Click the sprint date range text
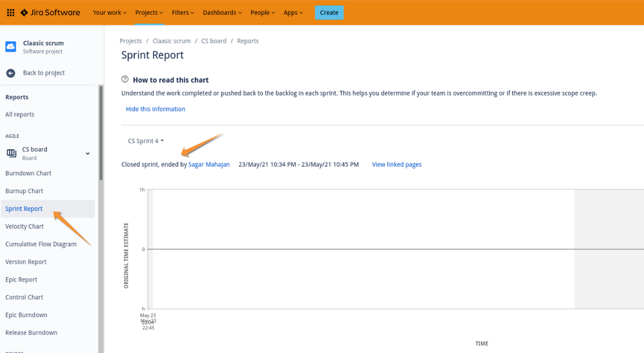644x353 pixels. click(298, 164)
